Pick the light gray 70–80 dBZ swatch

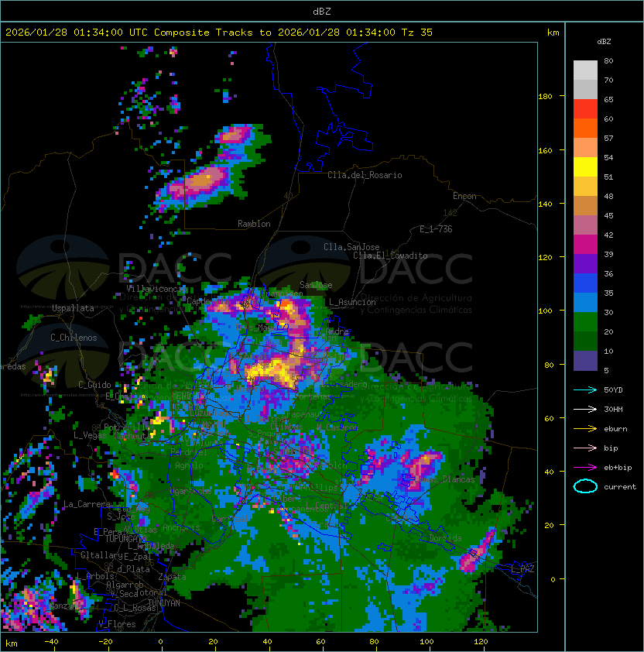point(585,70)
